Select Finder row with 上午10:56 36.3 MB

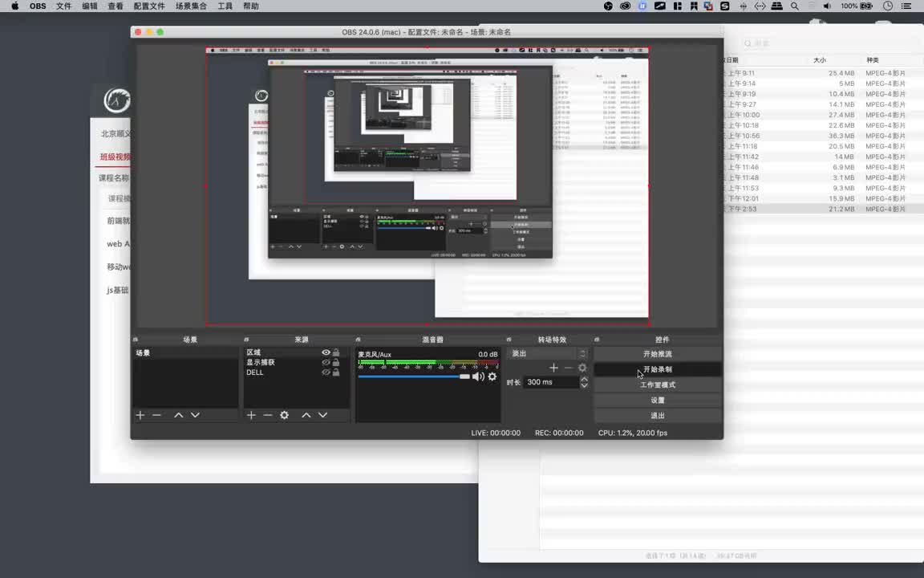tap(823, 136)
